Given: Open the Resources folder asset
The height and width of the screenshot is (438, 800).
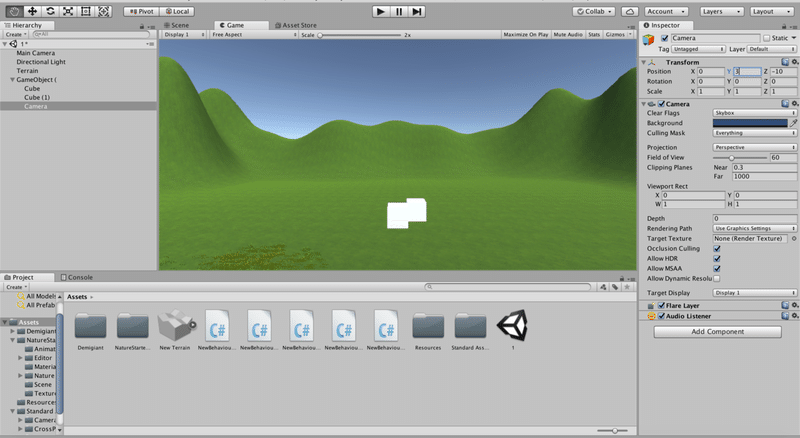Looking at the screenshot, I should [x=428, y=330].
